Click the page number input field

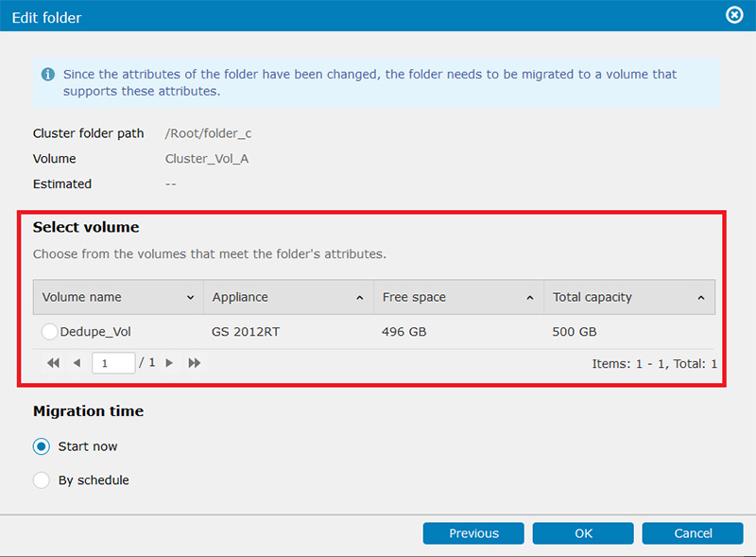[113, 363]
